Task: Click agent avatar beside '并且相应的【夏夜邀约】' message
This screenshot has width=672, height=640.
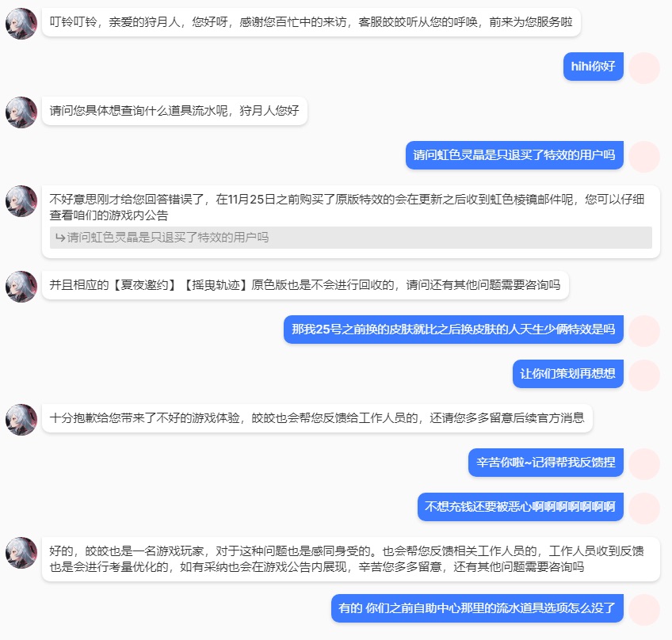Action: tap(21, 287)
